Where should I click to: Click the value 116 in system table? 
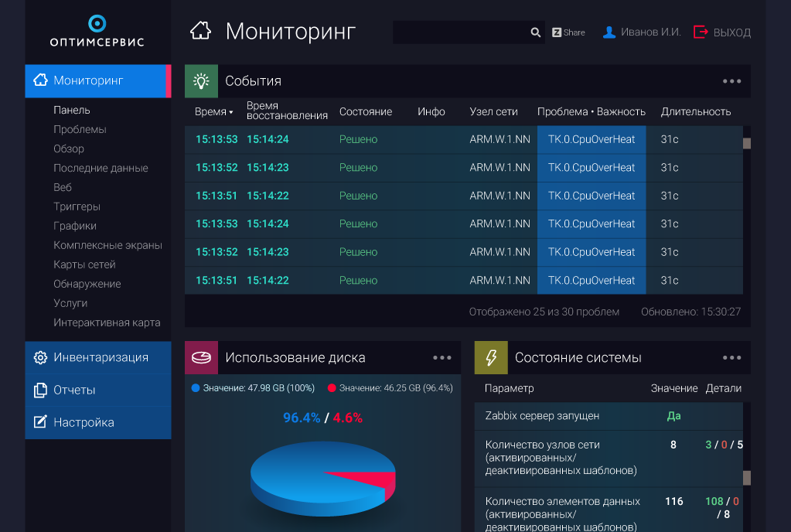pyautogui.click(x=673, y=501)
